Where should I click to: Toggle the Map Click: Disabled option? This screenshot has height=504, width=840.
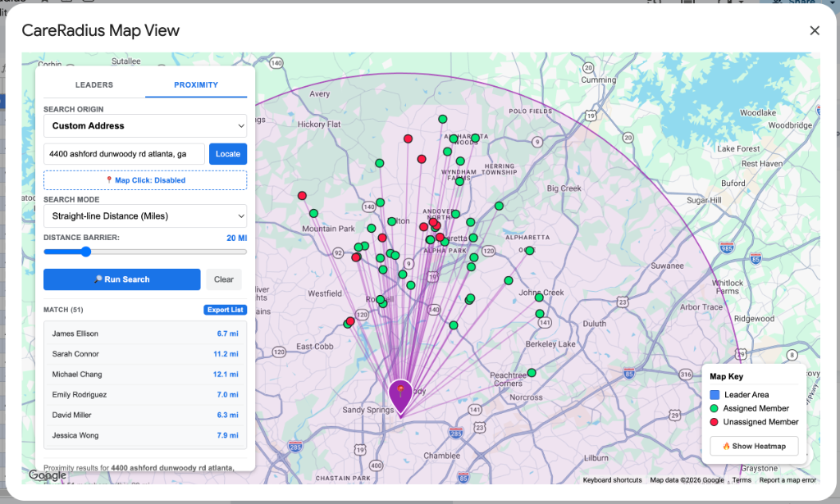(145, 180)
